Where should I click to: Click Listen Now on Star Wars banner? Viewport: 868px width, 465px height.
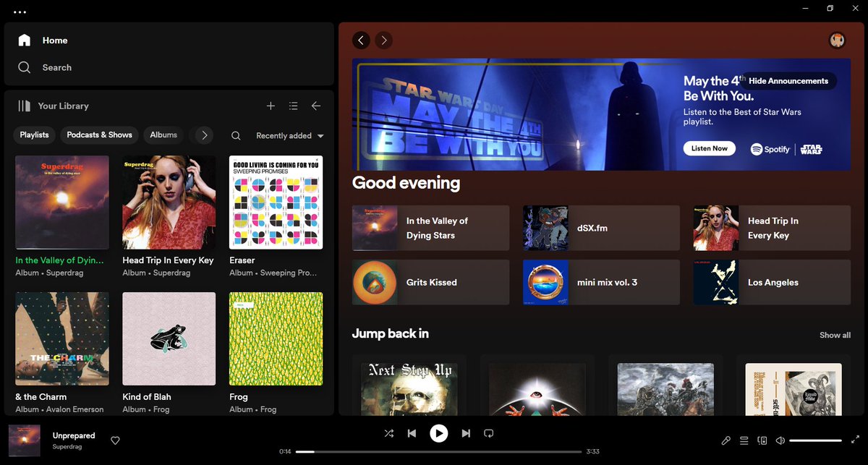coord(710,148)
